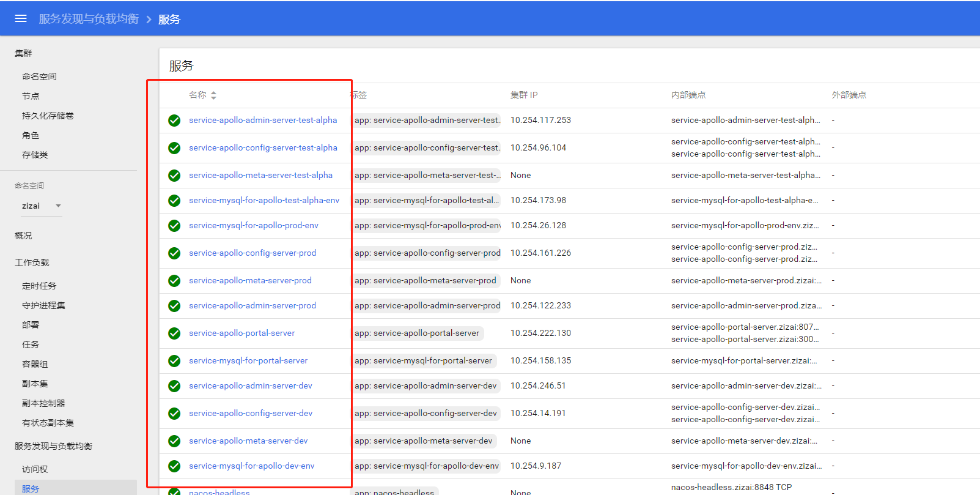Open 部署 in the sidebar
The width and height of the screenshot is (980, 495).
click(31, 325)
